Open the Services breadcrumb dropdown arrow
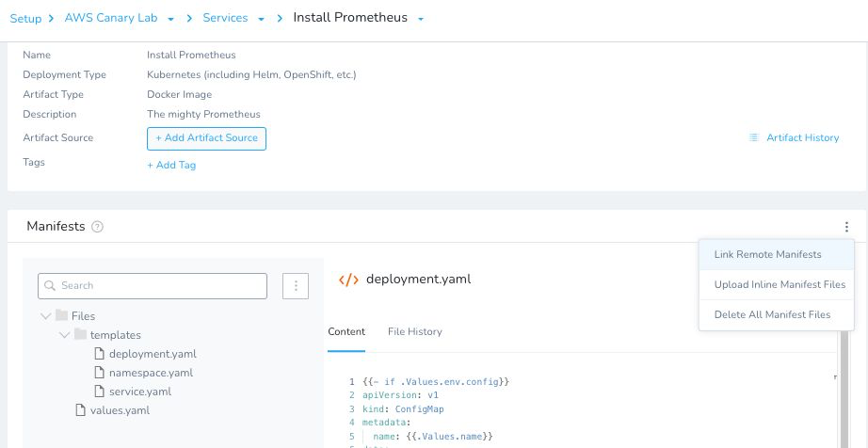The image size is (868, 448). pyautogui.click(x=261, y=19)
